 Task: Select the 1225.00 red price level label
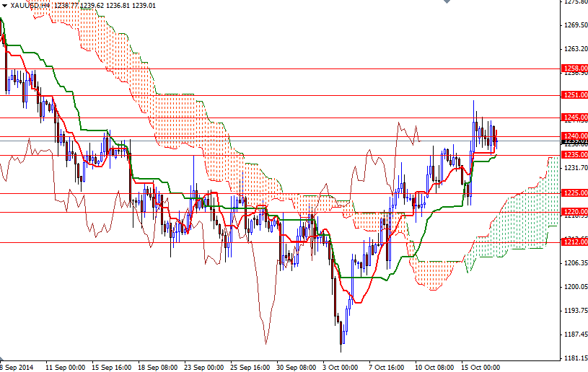(574, 193)
